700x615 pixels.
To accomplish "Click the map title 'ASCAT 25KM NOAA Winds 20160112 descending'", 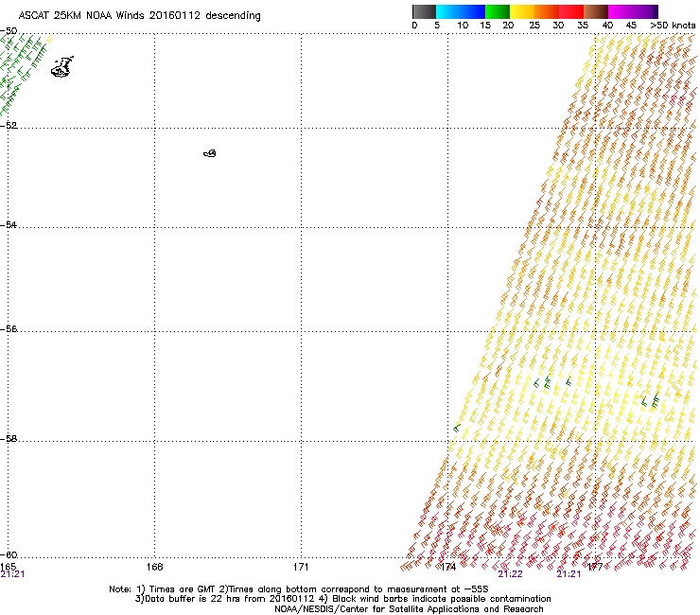I will pyautogui.click(x=139, y=16).
